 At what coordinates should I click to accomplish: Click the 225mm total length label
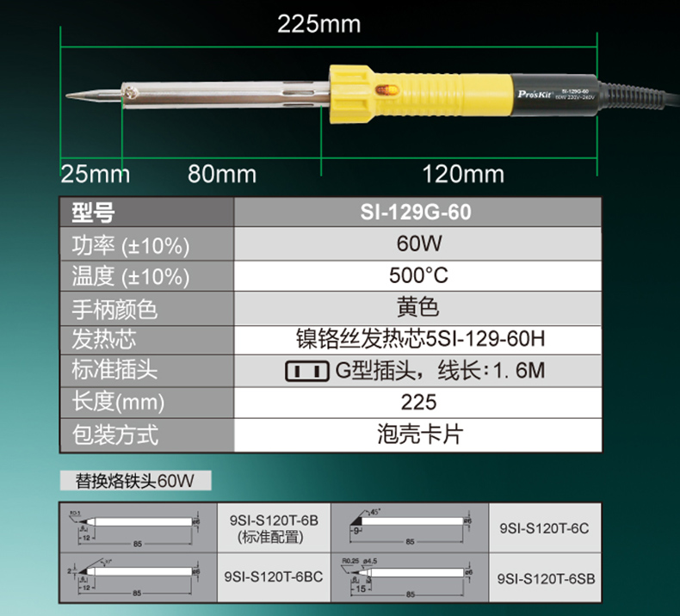pyautogui.click(x=318, y=22)
